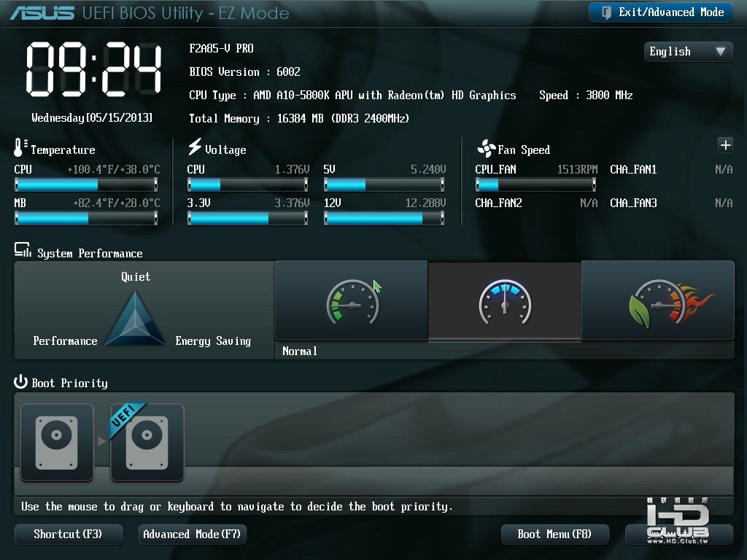Select the Energy Saving green gauge mode
The height and width of the screenshot is (560, 747).
coord(352,300)
